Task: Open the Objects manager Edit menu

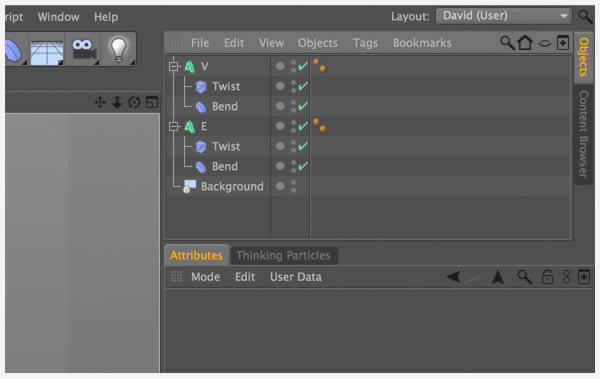Action: [x=234, y=43]
